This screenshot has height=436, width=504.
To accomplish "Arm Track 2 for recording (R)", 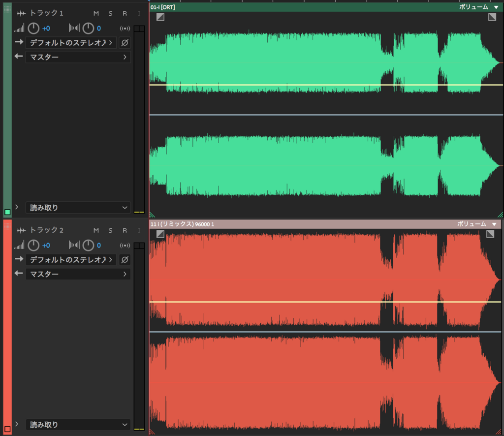I will pos(125,230).
